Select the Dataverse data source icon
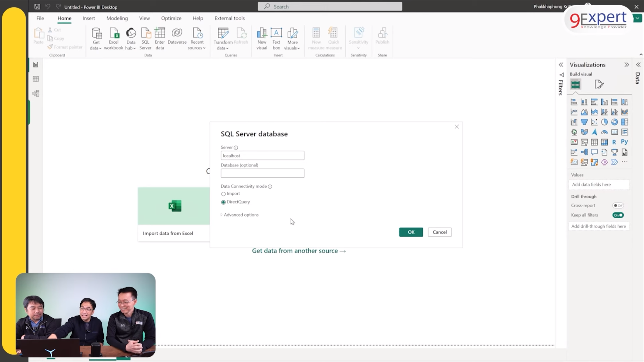Image resolution: width=644 pixels, height=362 pixels. (177, 37)
